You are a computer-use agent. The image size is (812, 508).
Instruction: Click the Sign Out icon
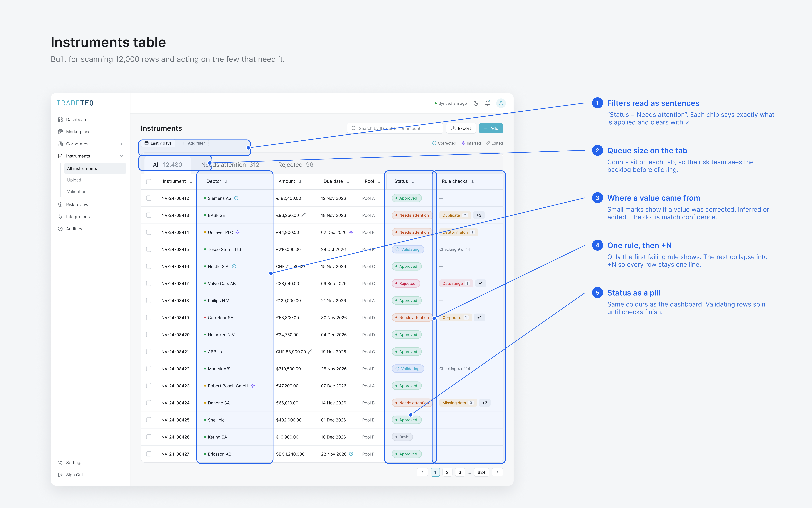tap(60, 475)
